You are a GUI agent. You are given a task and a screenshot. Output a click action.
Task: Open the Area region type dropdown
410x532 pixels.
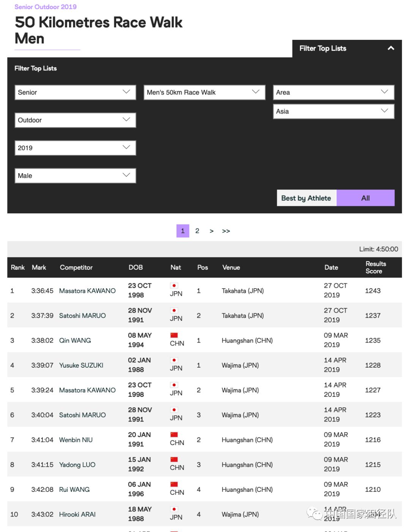tap(334, 92)
